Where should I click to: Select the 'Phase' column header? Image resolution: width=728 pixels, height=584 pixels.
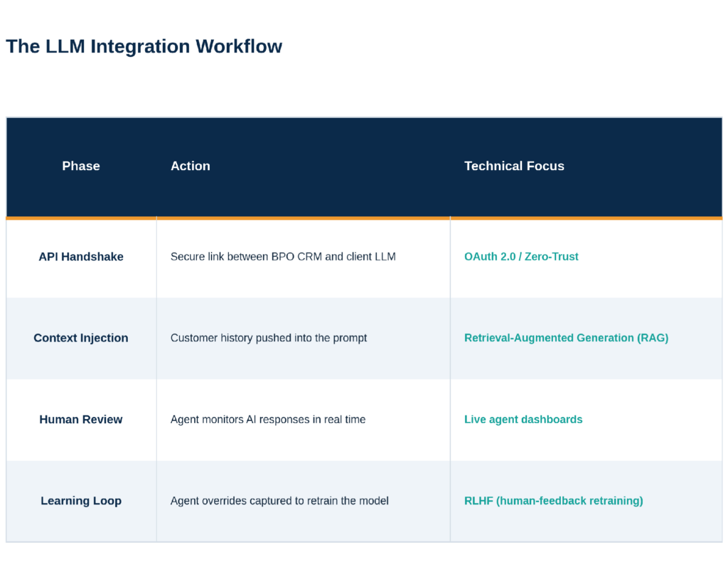pyautogui.click(x=81, y=166)
